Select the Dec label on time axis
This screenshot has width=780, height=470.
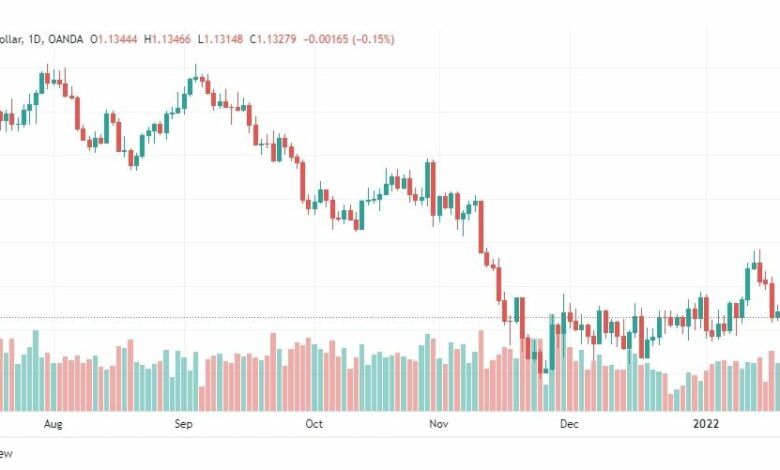pyautogui.click(x=569, y=424)
